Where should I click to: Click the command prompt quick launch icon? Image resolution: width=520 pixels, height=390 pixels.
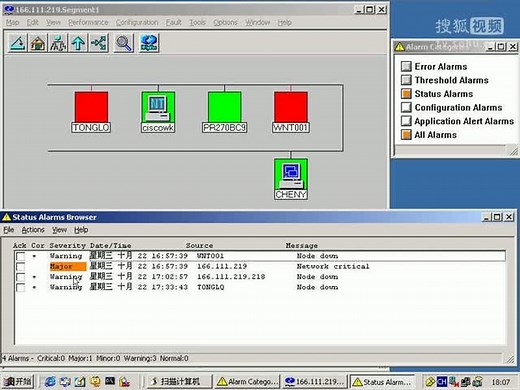110,381
